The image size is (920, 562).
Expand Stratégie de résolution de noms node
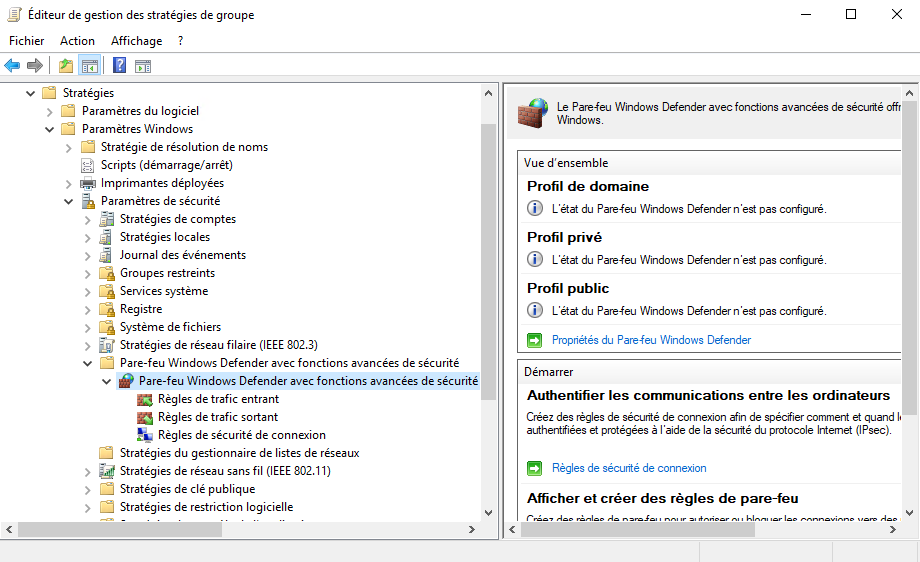coord(69,147)
